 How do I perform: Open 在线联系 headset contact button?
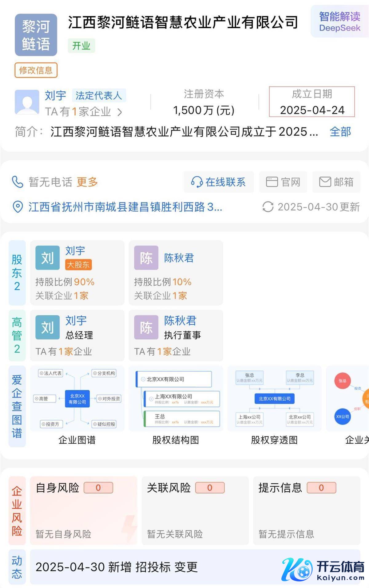pyautogui.click(x=219, y=182)
